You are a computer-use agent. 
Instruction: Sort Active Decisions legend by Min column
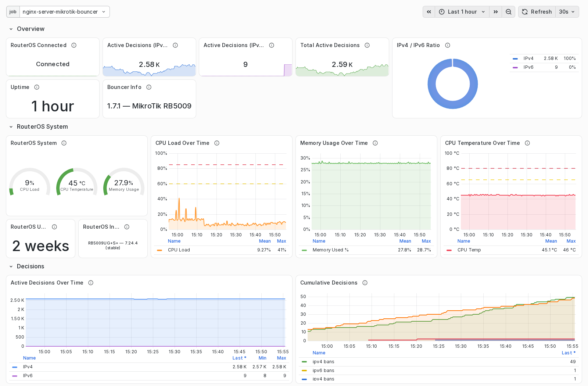tap(262, 358)
